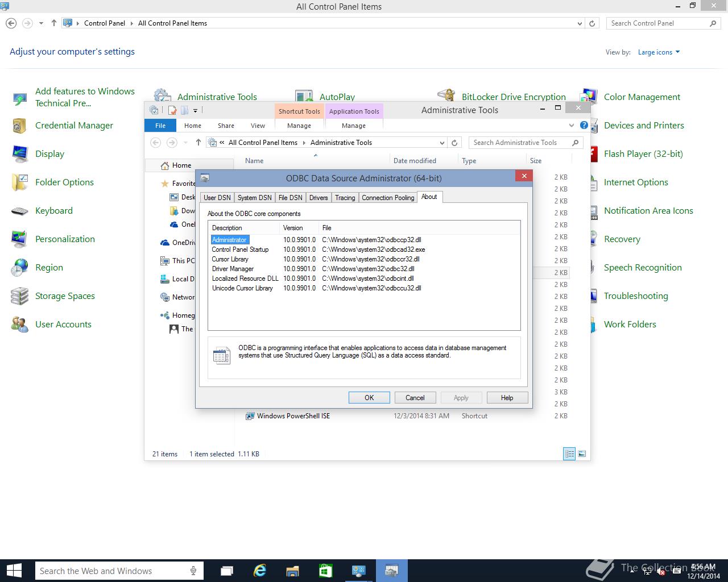Open Customize Quick Access Toolbar dropdown
This screenshot has height=582, width=728.
pyautogui.click(x=195, y=110)
